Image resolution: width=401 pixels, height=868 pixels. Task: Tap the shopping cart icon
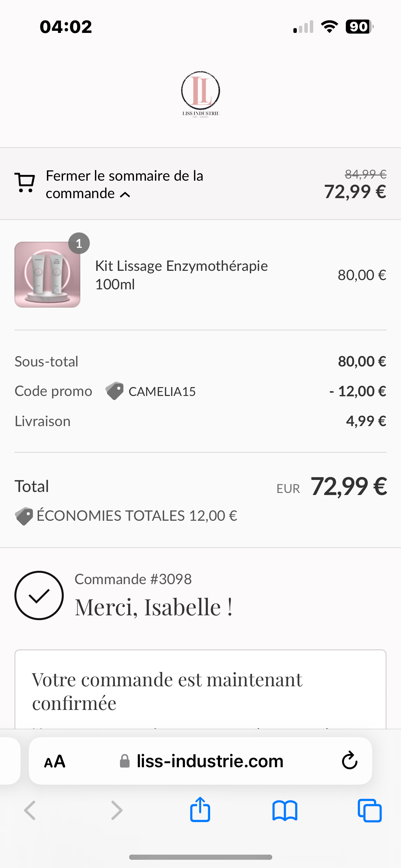pyautogui.click(x=25, y=183)
